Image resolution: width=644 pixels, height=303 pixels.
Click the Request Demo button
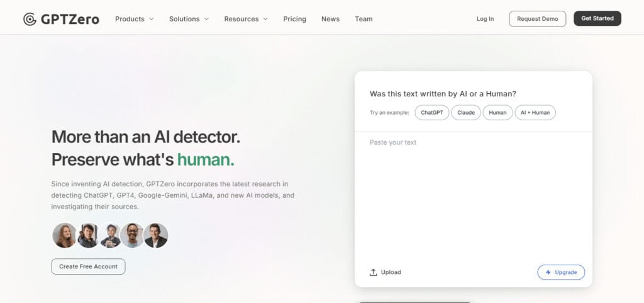(x=537, y=19)
